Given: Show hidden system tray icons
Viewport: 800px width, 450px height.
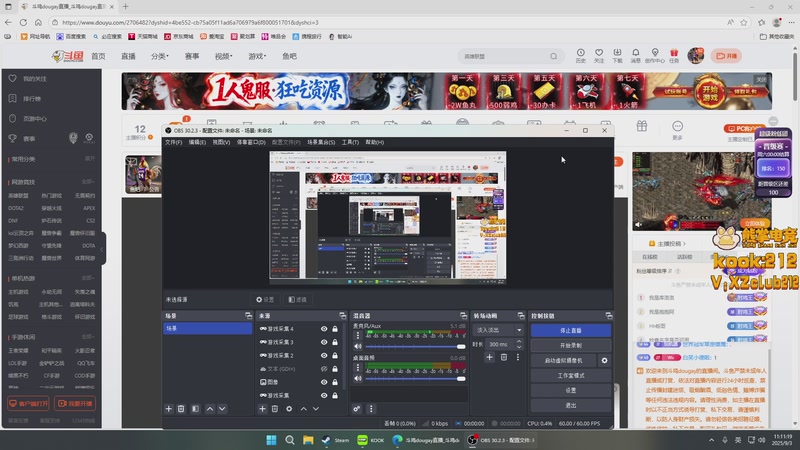Looking at the screenshot, I should tap(711, 440).
